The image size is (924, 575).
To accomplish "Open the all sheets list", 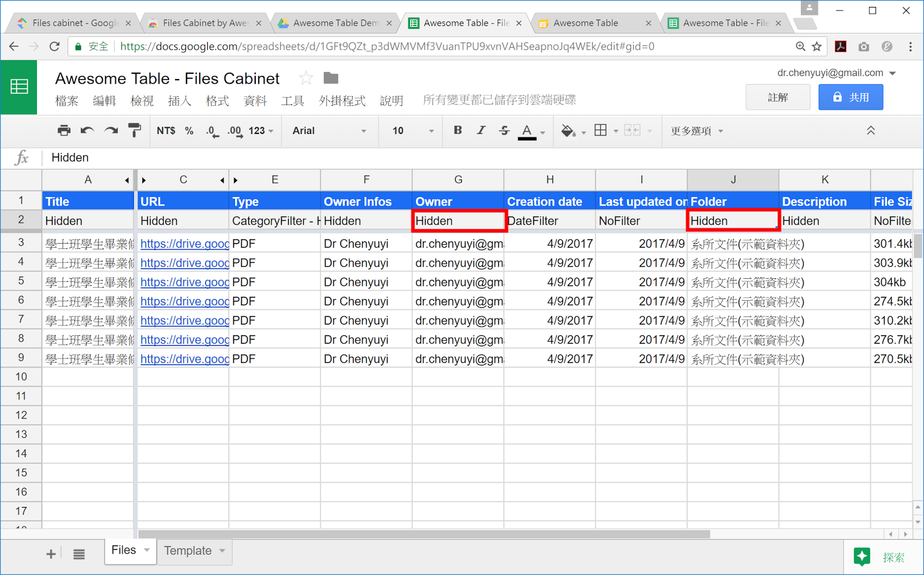I will point(79,554).
